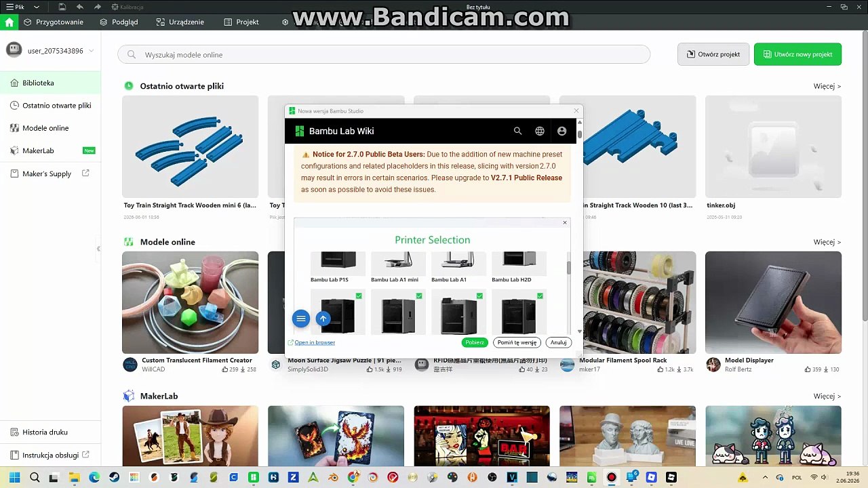The height and width of the screenshot is (488, 868).
Task: Click the Modular Filament Spool Rack title
Action: pyautogui.click(x=623, y=361)
